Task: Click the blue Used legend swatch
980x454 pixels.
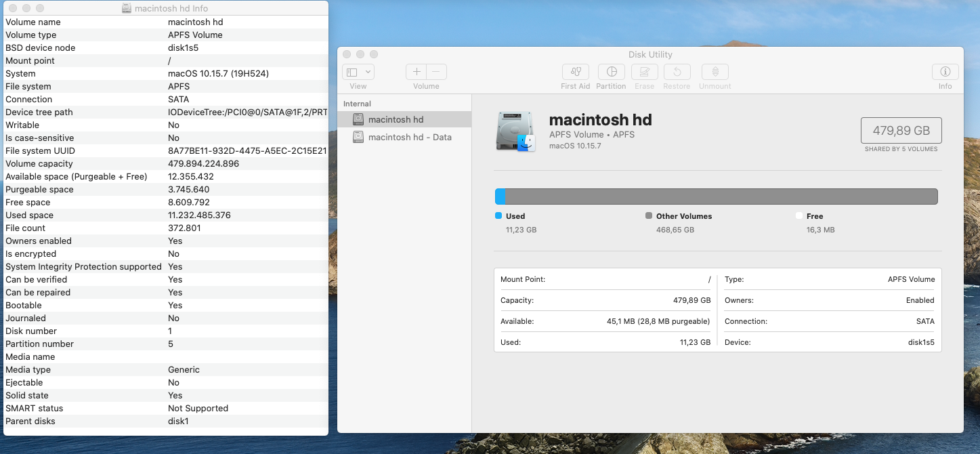Action: [x=498, y=215]
